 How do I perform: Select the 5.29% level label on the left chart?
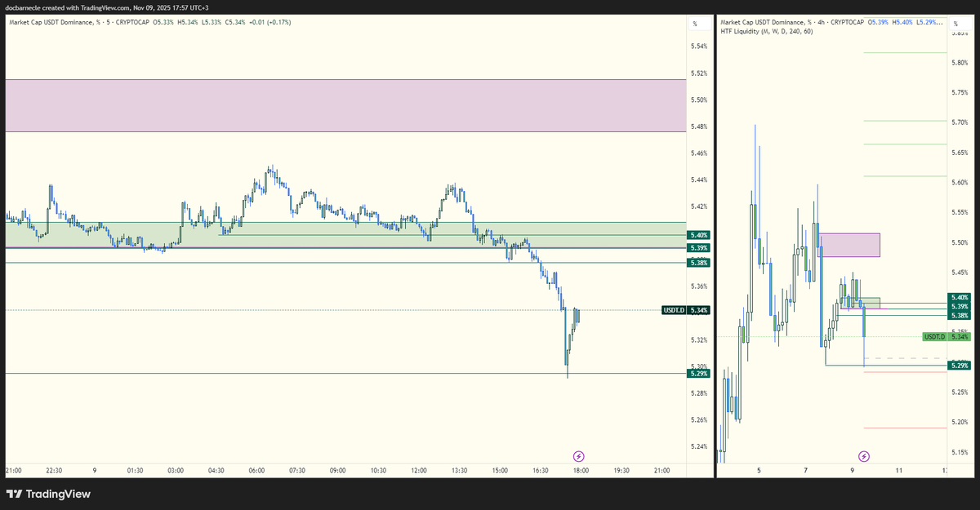click(x=698, y=373)
